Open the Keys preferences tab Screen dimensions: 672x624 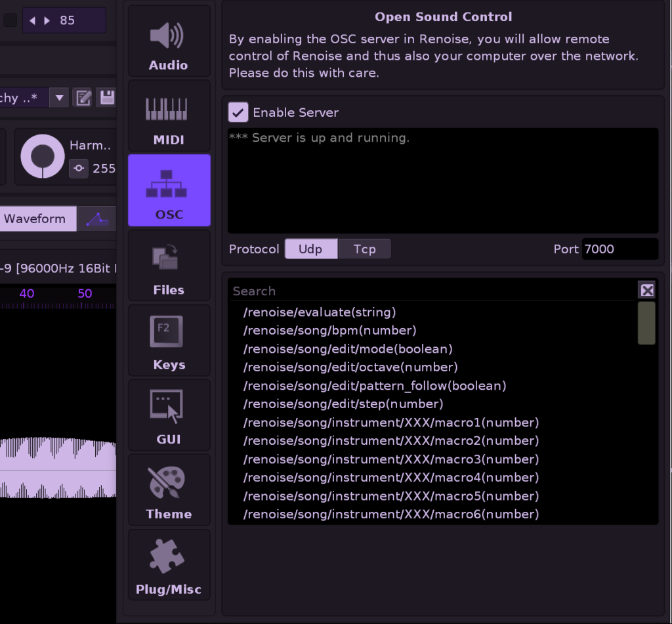[169, 341]
